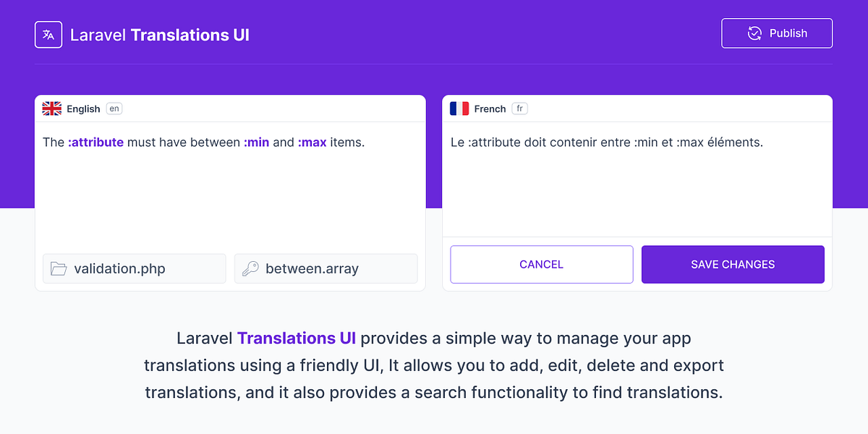The height and width of the screenshot is (434, 868).
Task: Click the Translations UI link in the description
Action: pyautogui.click(x=297, y=338)
